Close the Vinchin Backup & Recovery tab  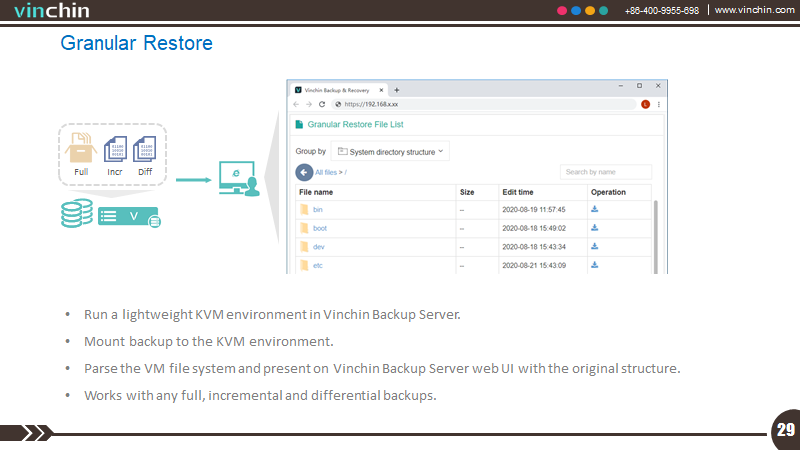click(x=381, y=90)
